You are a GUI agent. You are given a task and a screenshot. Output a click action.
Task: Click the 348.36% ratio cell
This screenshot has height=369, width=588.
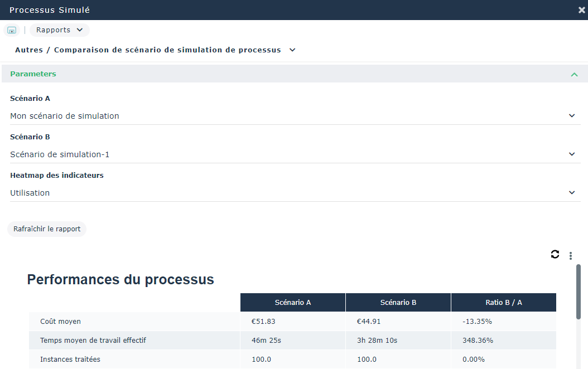[x=478, y=341]
